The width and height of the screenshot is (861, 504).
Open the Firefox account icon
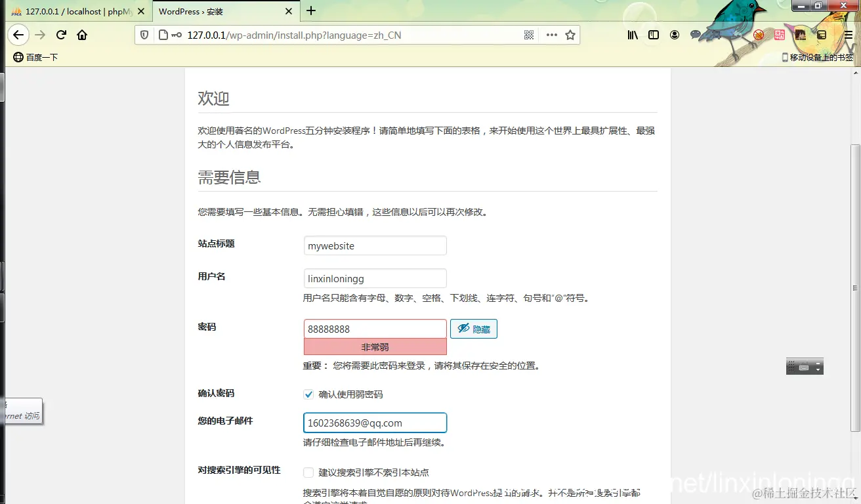[675, 35]
